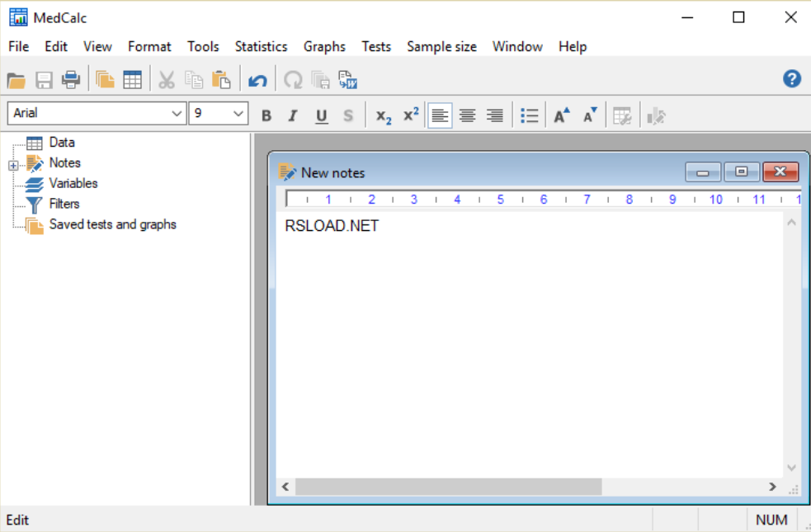Align text to the left
811x532 pixels.
coord(440,115)
